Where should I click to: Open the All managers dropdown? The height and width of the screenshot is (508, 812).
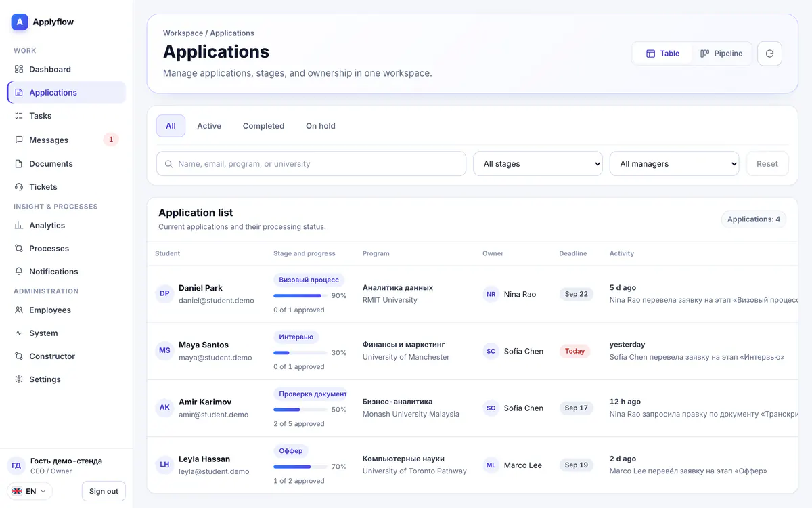[675, 164]
